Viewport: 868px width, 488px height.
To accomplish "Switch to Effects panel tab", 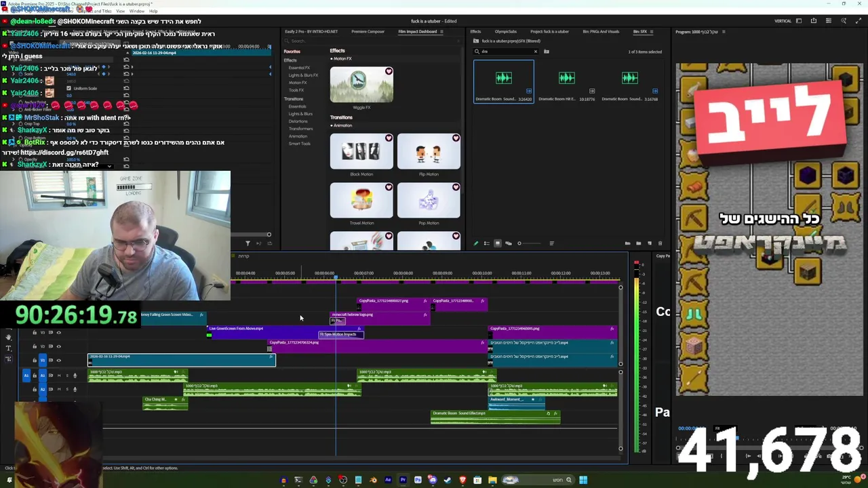I will tap(475, 32).
